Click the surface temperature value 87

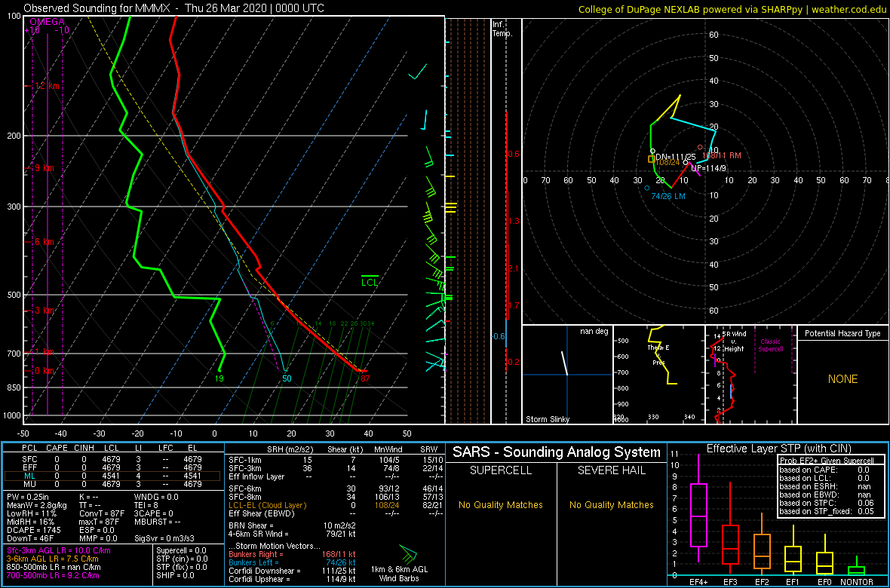(x=366, y=378)
